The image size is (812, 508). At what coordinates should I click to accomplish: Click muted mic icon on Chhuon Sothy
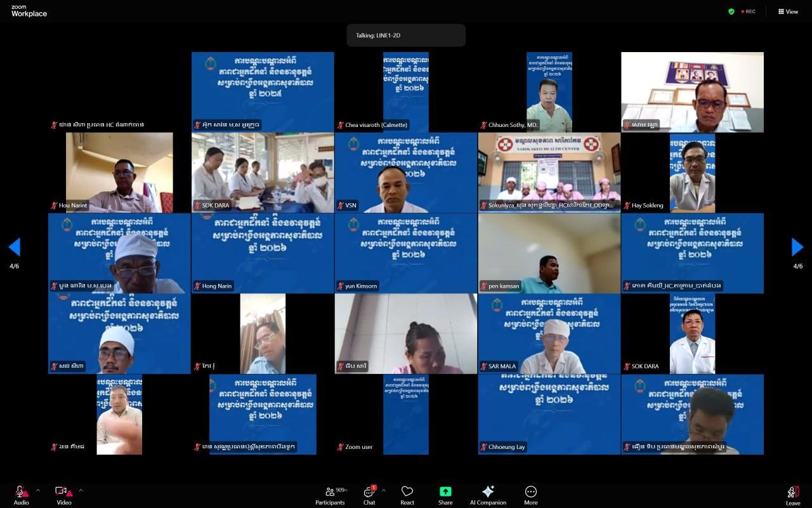point(484,125)
